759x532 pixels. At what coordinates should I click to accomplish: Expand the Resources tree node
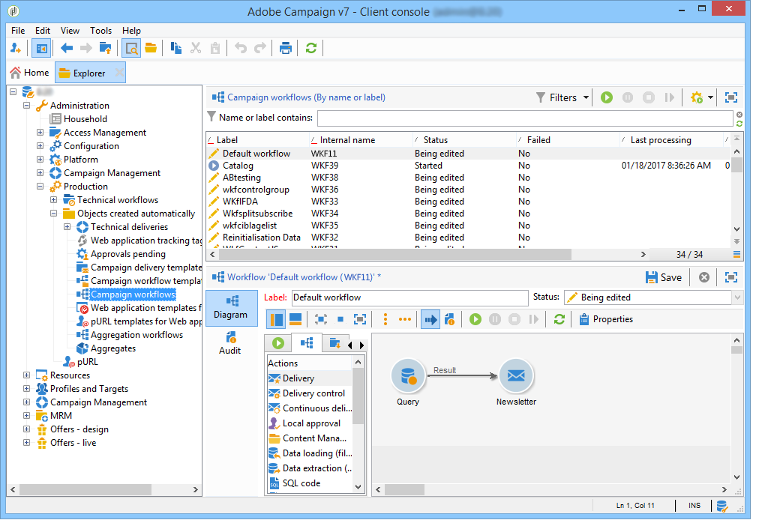click(x=26, y=375)
